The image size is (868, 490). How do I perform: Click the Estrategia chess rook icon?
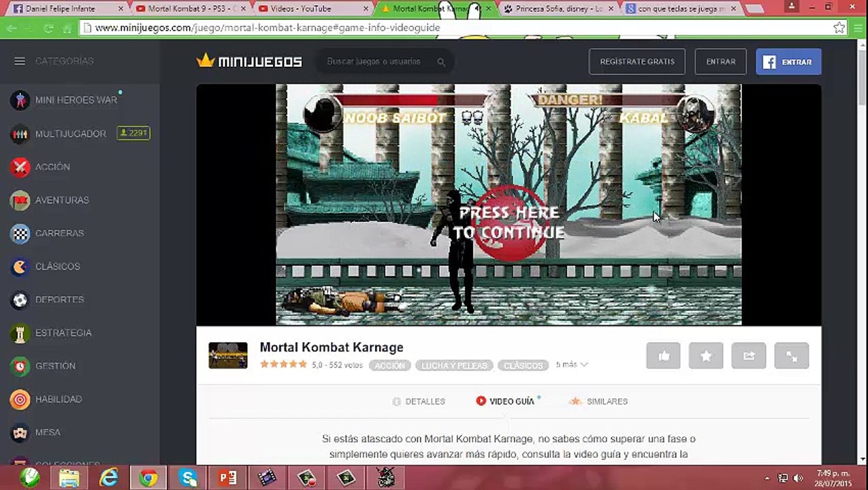click(x=20, y=333)
